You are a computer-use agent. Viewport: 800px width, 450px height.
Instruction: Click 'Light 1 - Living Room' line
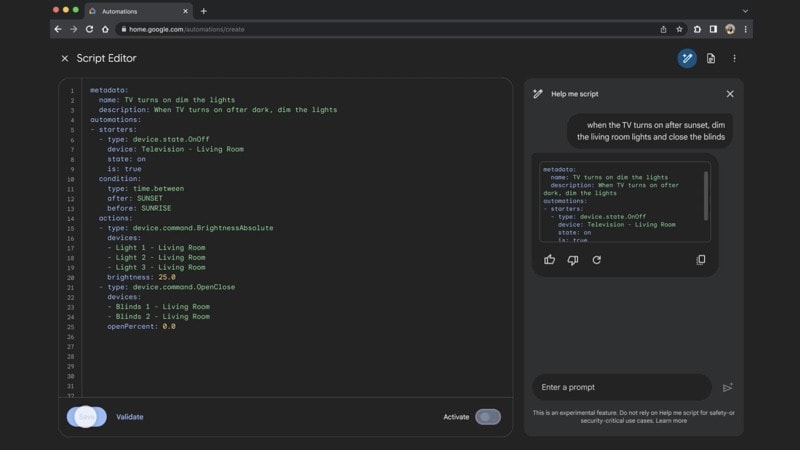point(156,248)
